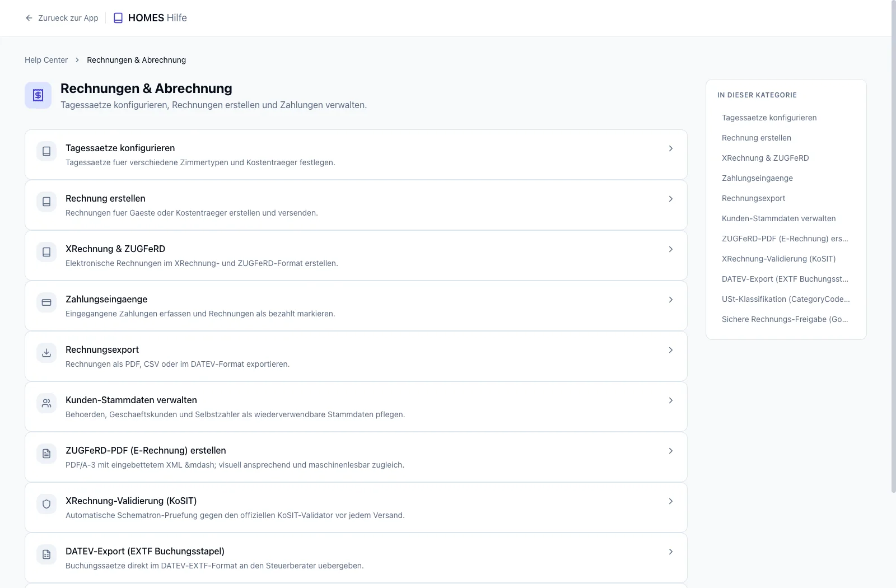Click the spreadsheet file icon beside DATEV-Export
Image resolution: width=896 pixels, height=588 pixels.
click(46, 554)
